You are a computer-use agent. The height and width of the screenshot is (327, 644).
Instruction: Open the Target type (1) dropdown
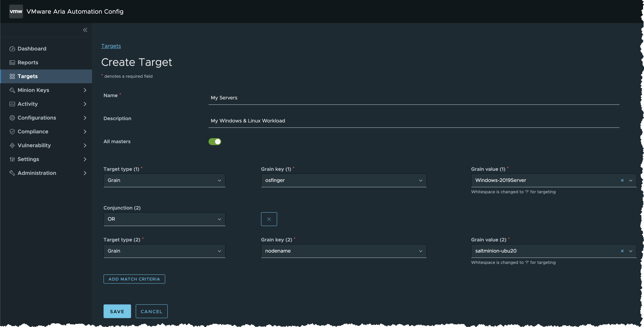pos(164,180)
